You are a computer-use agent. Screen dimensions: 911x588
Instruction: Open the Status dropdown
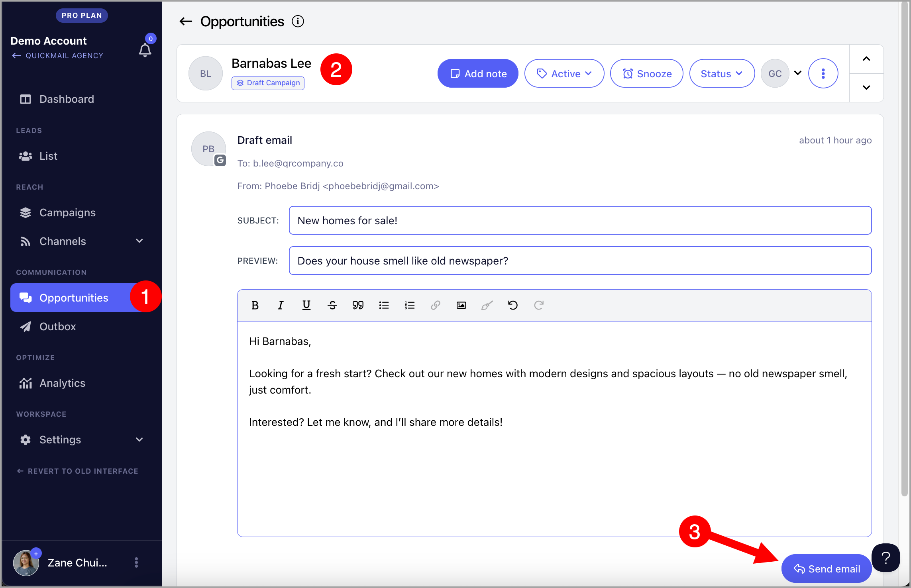[x=722, y=73]
